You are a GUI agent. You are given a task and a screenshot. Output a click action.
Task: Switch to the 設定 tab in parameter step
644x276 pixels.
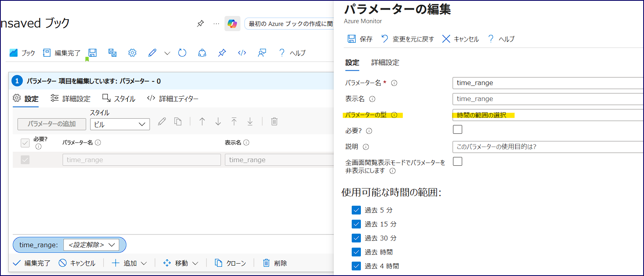click(26, 99)
